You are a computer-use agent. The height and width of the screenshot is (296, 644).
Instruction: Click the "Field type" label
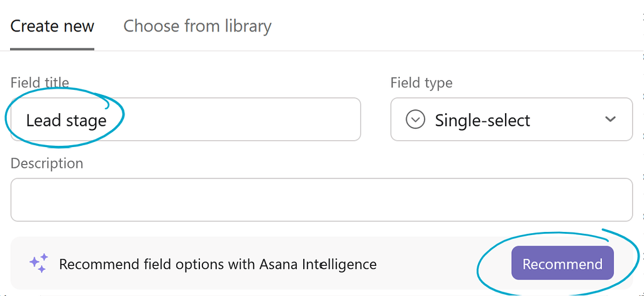click(421, 83)
